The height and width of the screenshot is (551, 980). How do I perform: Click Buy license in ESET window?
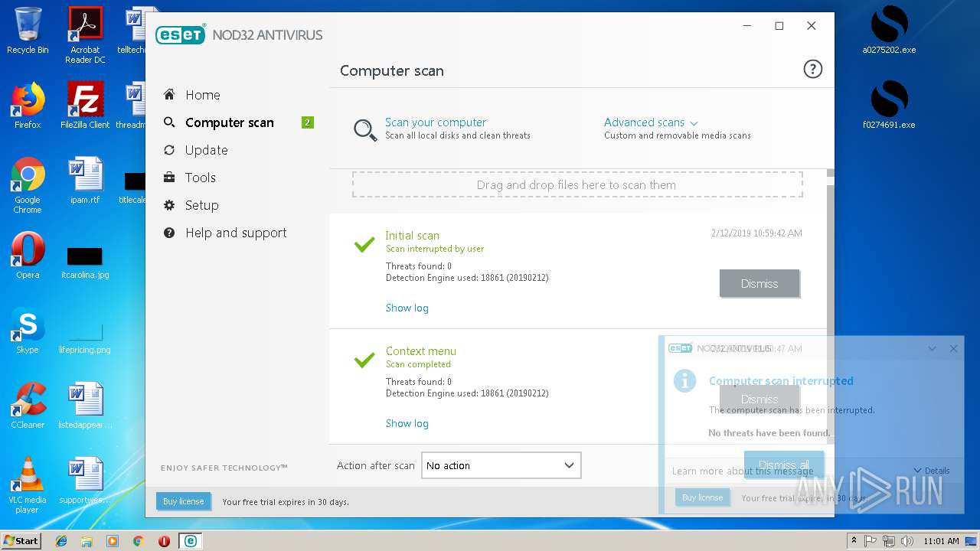tap(183, 501)
